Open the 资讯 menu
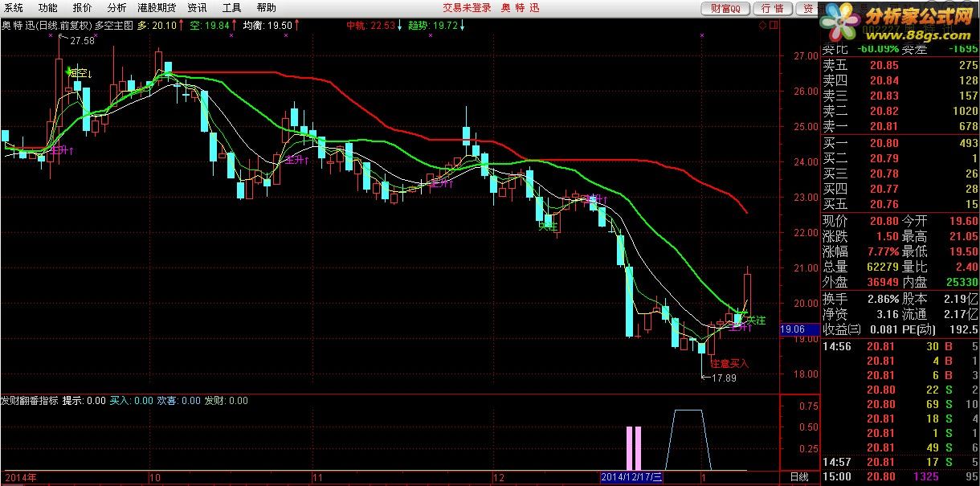The image size is (980, 486). tap(197, 8)
